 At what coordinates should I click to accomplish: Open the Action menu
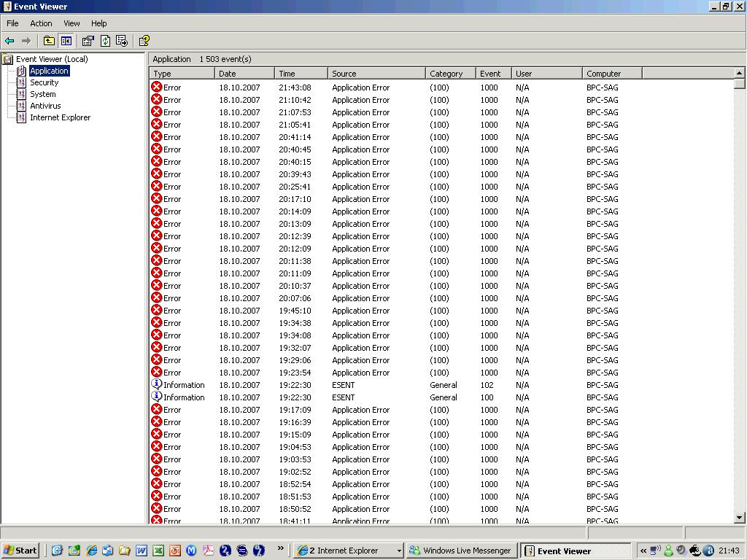[x=41, y=23]
